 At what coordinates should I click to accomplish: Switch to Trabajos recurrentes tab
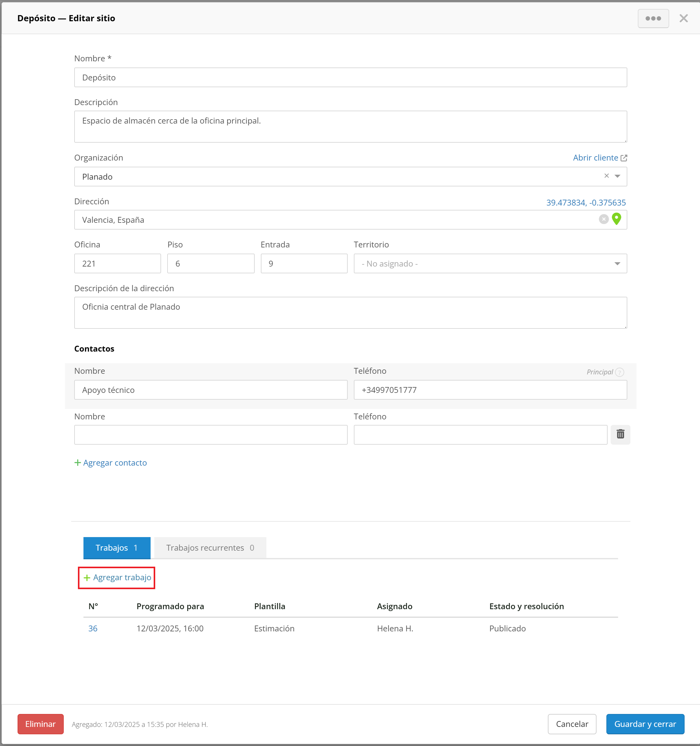(x=210, y=548)
